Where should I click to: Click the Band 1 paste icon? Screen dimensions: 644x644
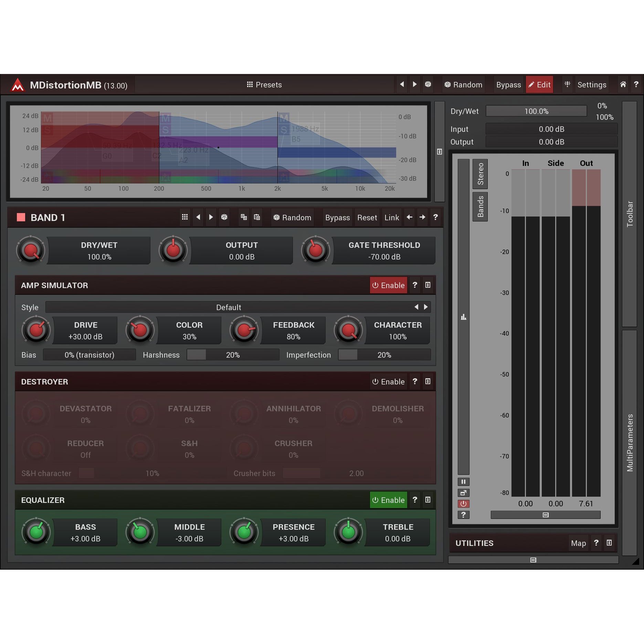click(x=257, y=217)
